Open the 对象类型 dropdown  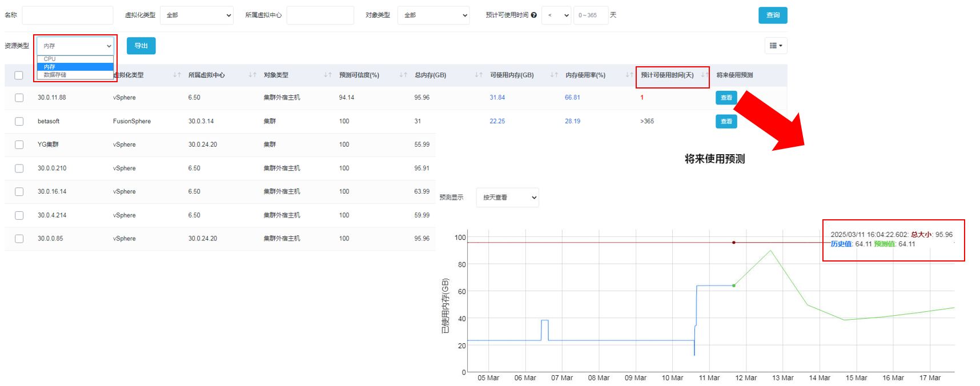tap(433, 15)
